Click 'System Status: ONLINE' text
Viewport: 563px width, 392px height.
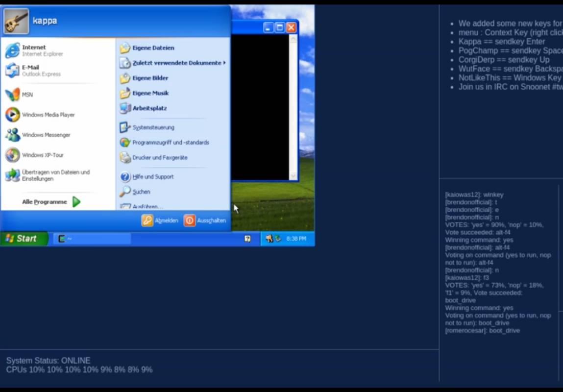click(x=48, y=361)
